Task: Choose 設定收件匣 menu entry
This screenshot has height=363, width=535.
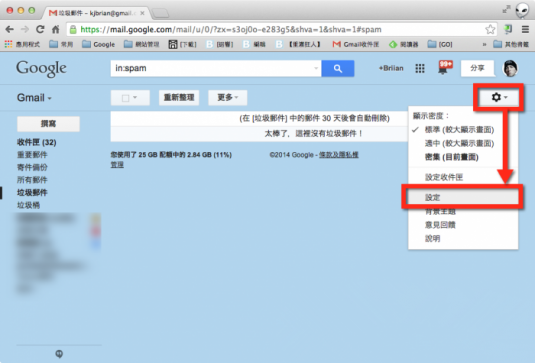Action: [444, 177]
